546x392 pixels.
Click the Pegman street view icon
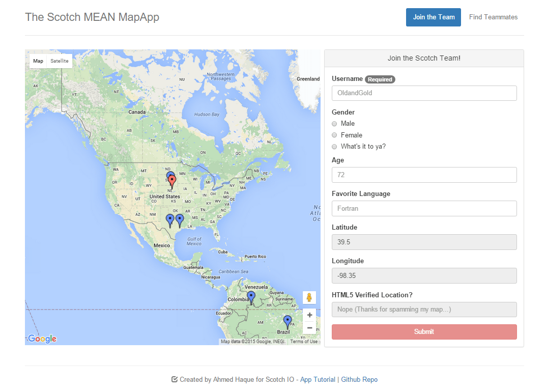click(x=309, y=297)
